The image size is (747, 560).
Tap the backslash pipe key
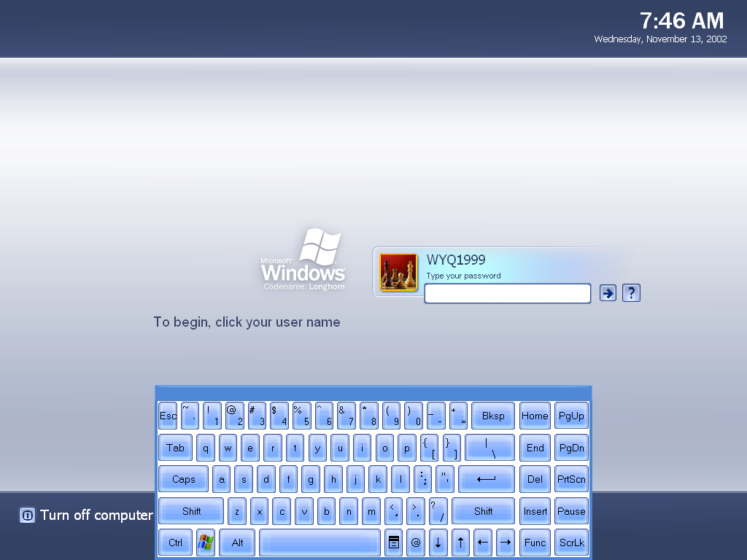pos(489,448)
